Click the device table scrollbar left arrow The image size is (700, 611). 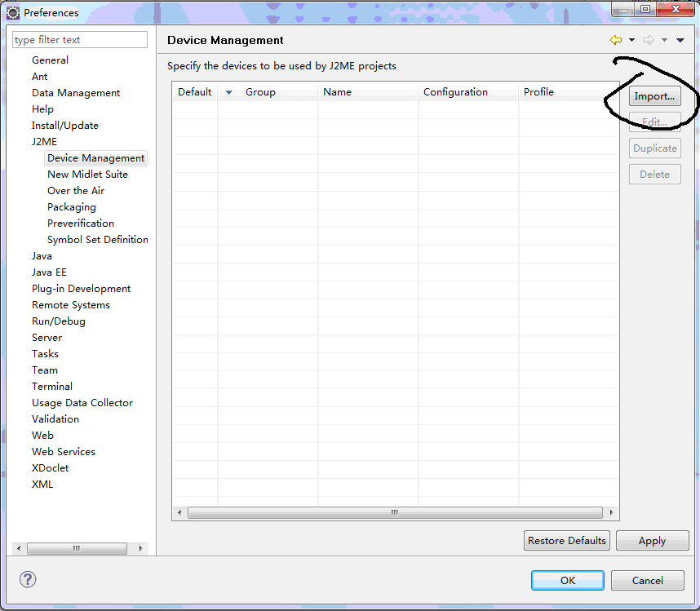point(179,512)
